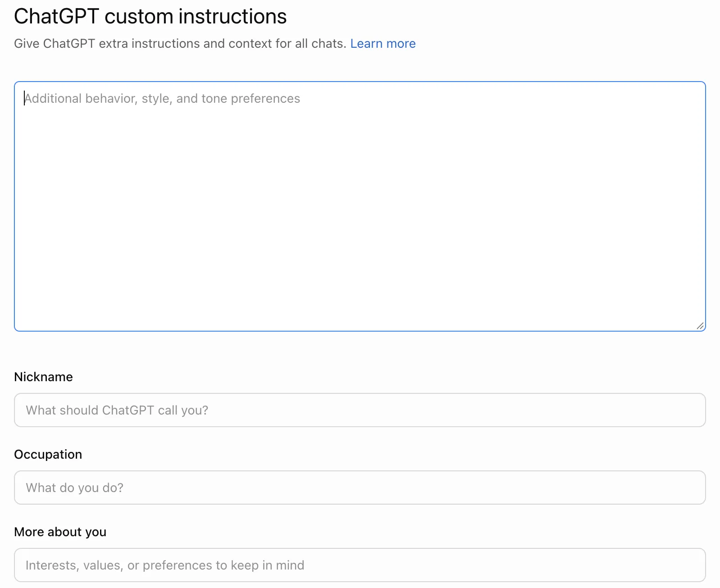Open the Learn more link
Screen dimensions: 720x588
(x=383, y=44)
